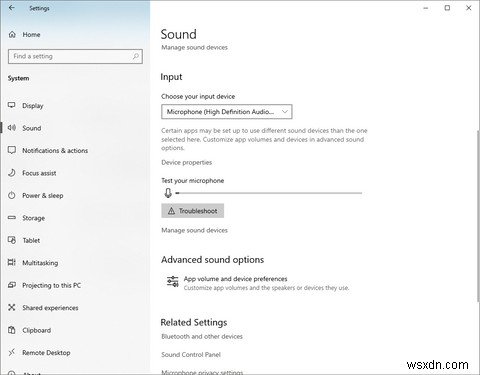This screenshot has width=480, height=375.
Task: Open Bluetooth and other devices link
Action: (202, 336)
